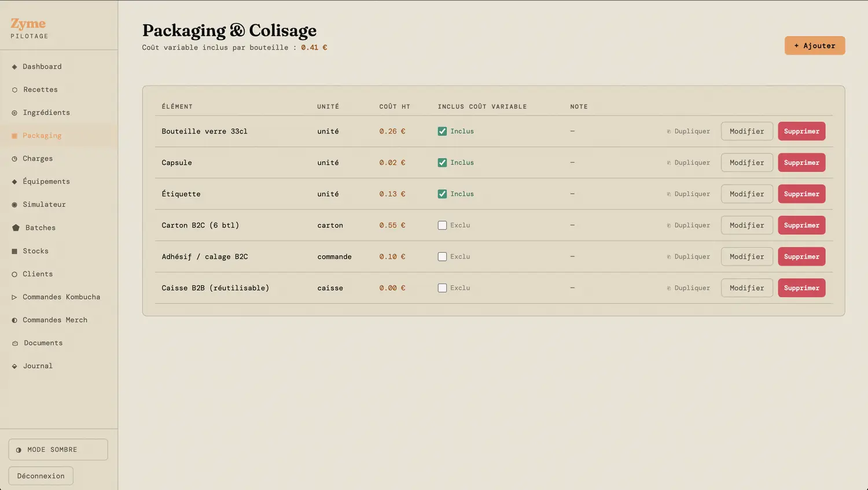This screenshot has height=490, width=868.
Task: Delete Caisse B2B with Supprimer
Action: click(x=801, y=288)
